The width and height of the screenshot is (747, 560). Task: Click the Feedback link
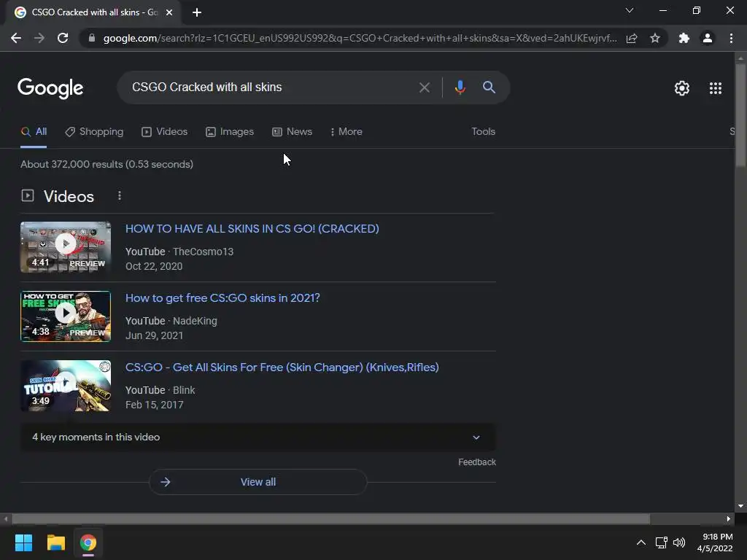click(x=477, y=462)
